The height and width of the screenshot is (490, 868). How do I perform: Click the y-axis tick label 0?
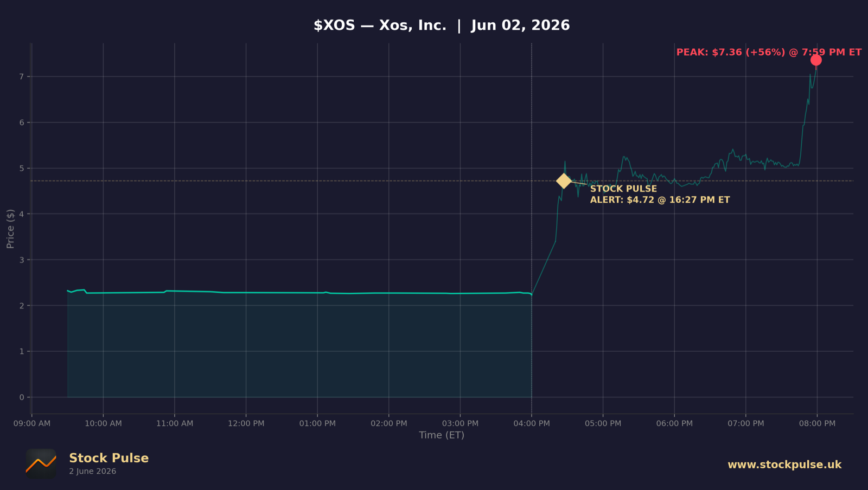(22, 397)
